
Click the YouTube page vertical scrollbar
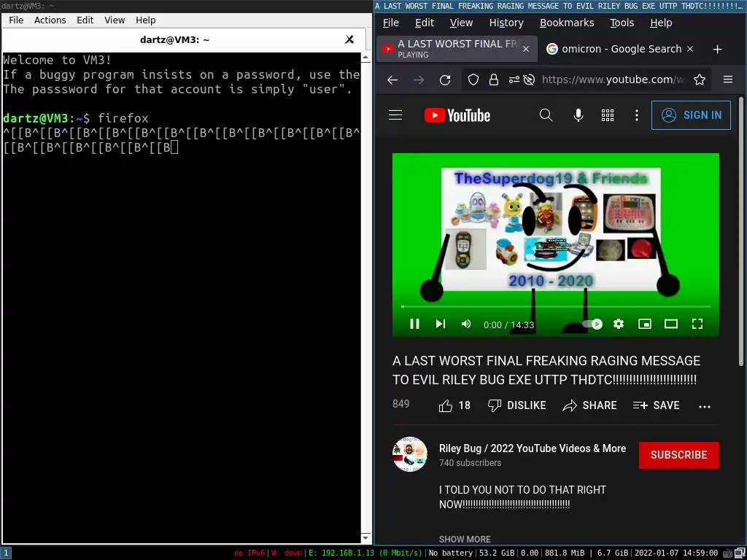[x=741, y=232]
